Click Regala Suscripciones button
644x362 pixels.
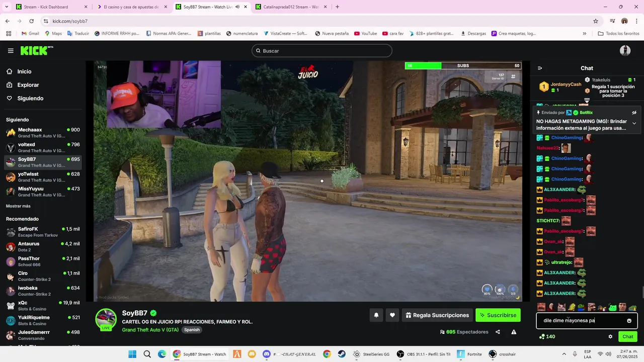pyautogui.click(x=437, y=315)
